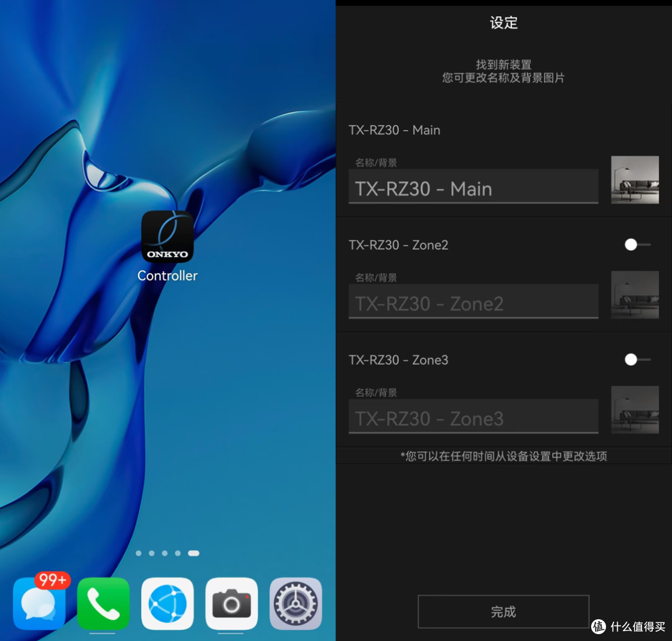Open the Onkyo Controller app icon
The image size is (672, 641).
point(167,236)
